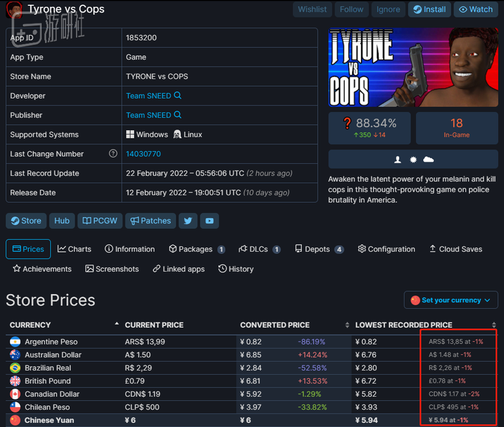Screen dimensions: 504x427
Task: Click the achievements star-burst icon
Action: (x=413, y=160)
